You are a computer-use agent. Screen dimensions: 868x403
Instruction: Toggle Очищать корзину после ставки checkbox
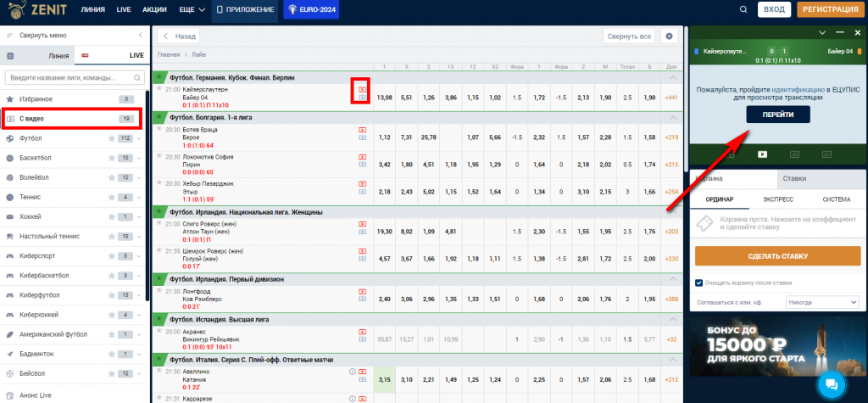(x=699, y=283)
